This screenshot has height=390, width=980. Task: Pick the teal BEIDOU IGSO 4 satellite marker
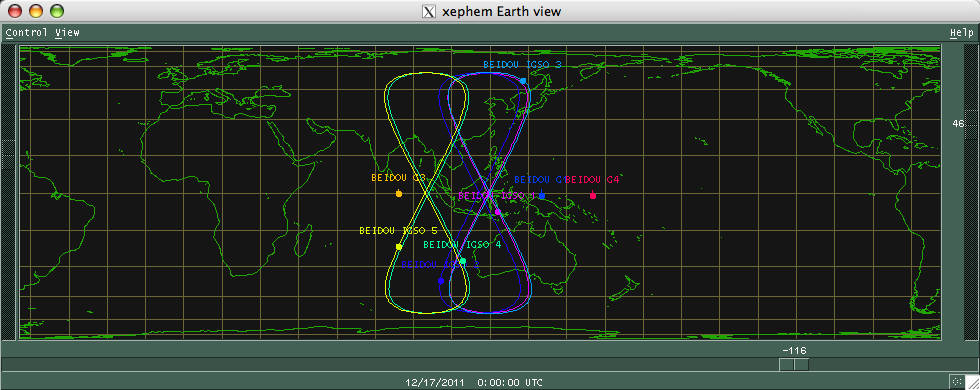462,261
